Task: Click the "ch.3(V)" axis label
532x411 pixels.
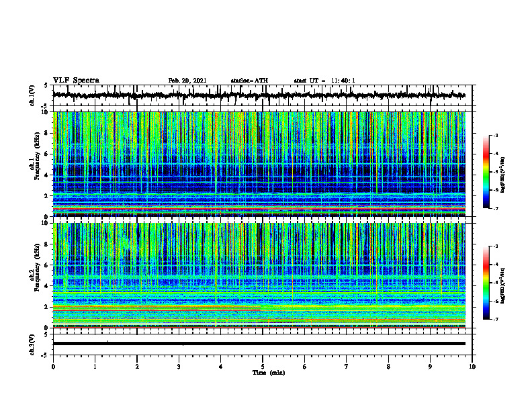Action: pyautogui.click(x=32, y=345)
